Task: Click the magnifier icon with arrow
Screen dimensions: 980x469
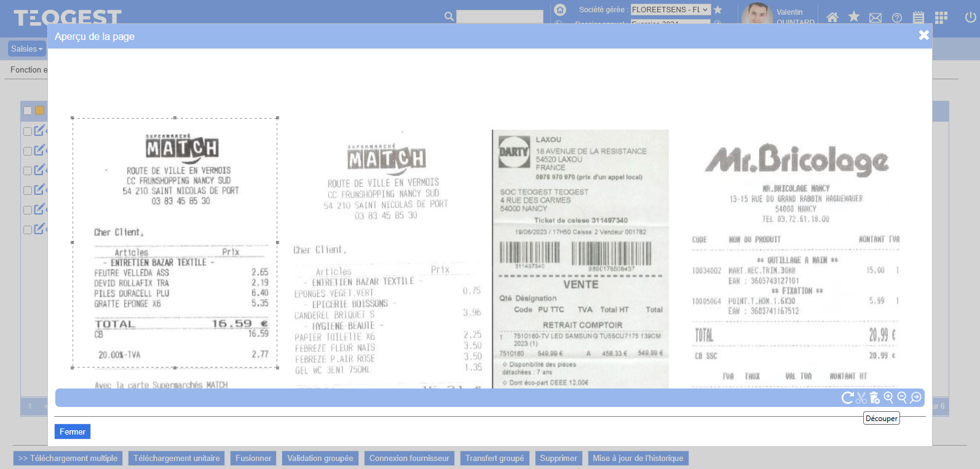Action: pyautogui.click(x=916, y=398)
